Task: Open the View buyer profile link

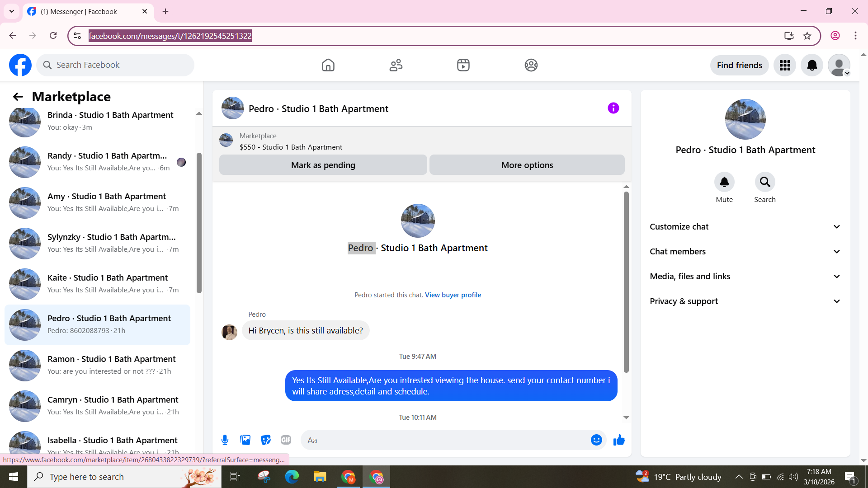Action: tap(453, 295)
